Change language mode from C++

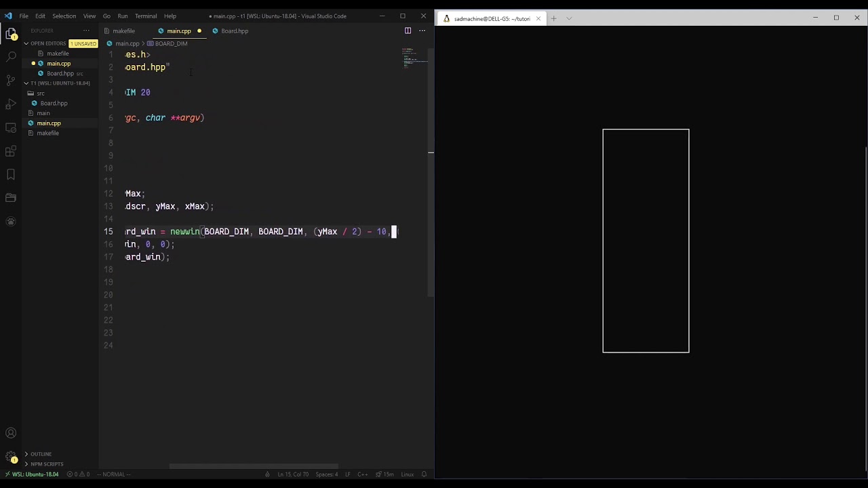363,474
